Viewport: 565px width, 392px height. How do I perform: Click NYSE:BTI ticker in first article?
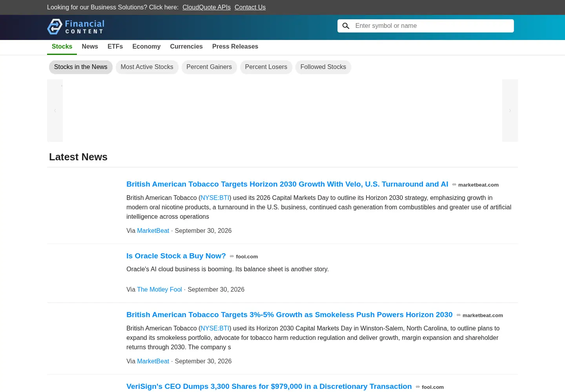coord(215,198)
